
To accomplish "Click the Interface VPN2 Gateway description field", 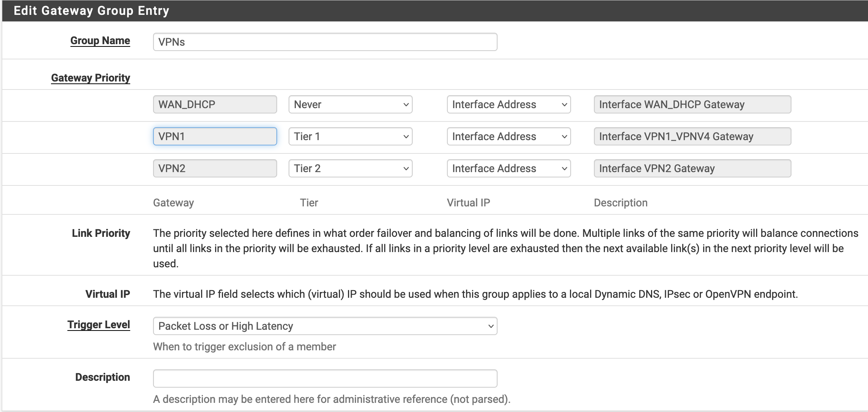I will (x=692, y=168).
